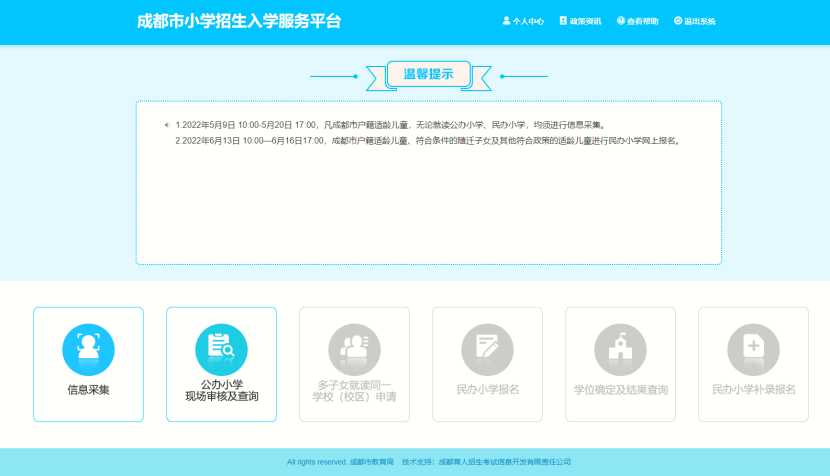Click the power icon beside 退出系统
830x476 pixels.
[x=677, y=21]
